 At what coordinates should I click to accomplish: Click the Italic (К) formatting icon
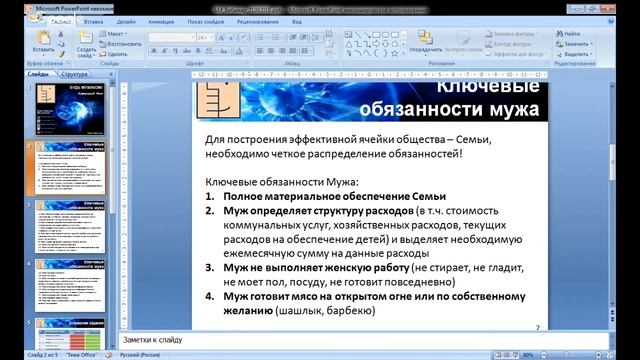point(164,51)
